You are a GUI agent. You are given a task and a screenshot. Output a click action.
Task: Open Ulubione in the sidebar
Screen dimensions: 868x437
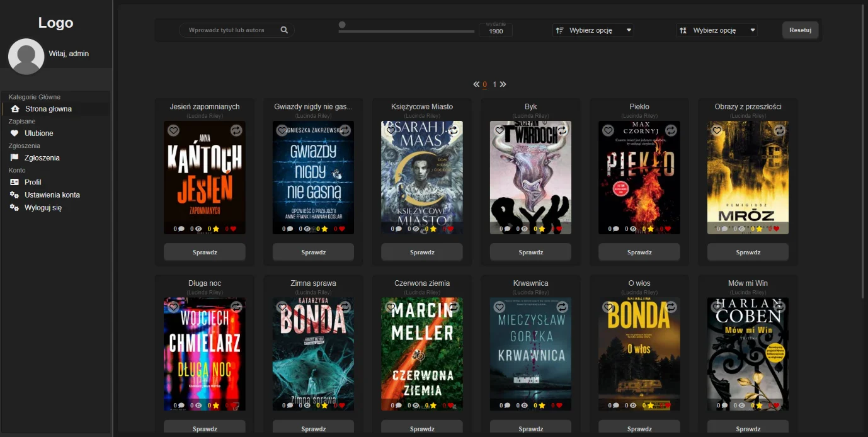(x=38, y=133)
